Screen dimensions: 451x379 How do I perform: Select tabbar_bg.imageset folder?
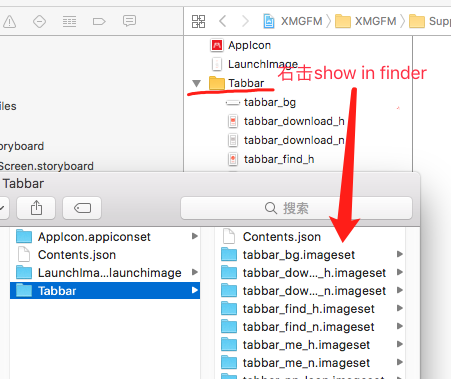[x=288, y=255]
